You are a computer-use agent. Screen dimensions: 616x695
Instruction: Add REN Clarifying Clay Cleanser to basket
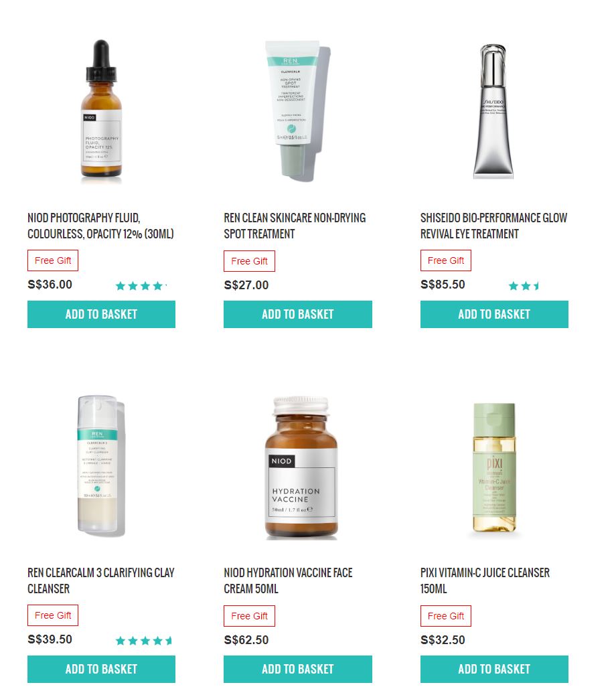click(x=102, y=669)
